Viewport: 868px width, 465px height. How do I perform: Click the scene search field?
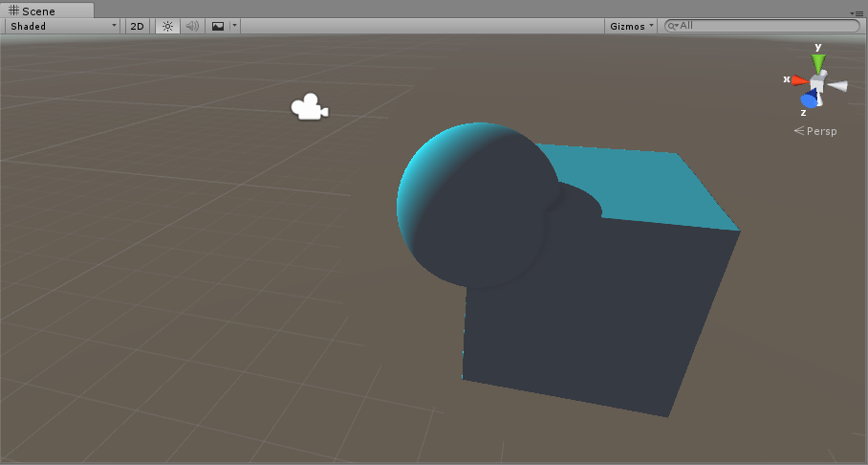(762, 26)
